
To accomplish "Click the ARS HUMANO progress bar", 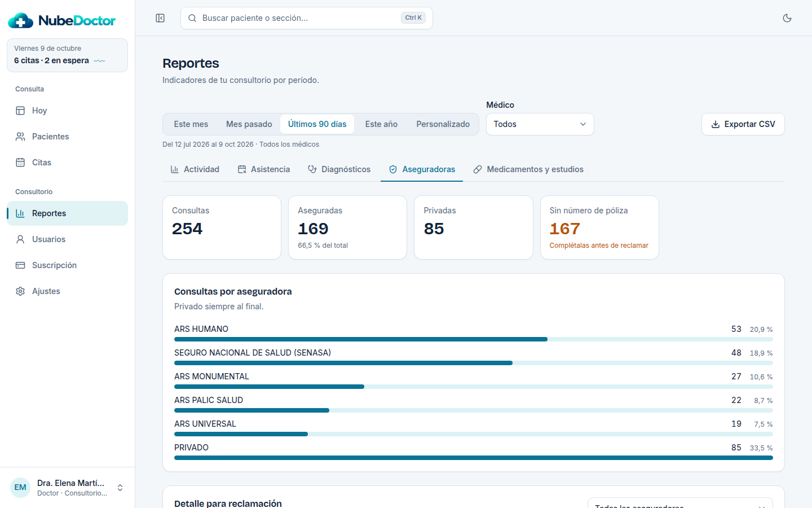I will 474,339.
